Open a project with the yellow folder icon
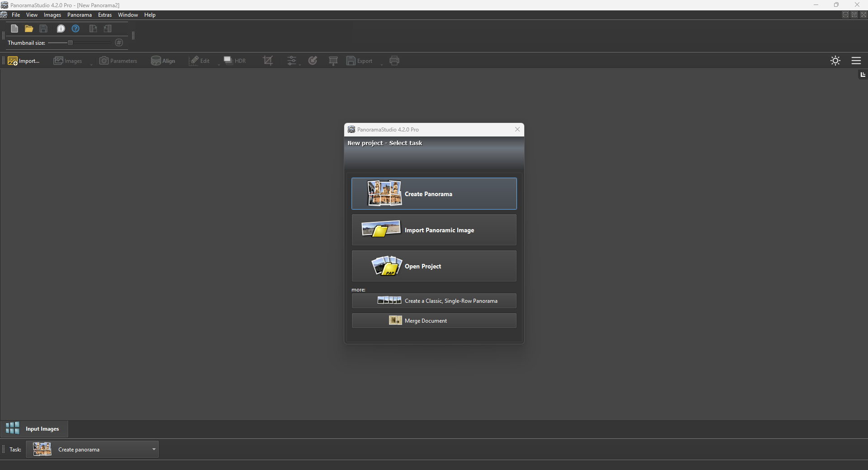Image resolution: width=868 pixels, height=470 pixels. [x=29, y=29]
